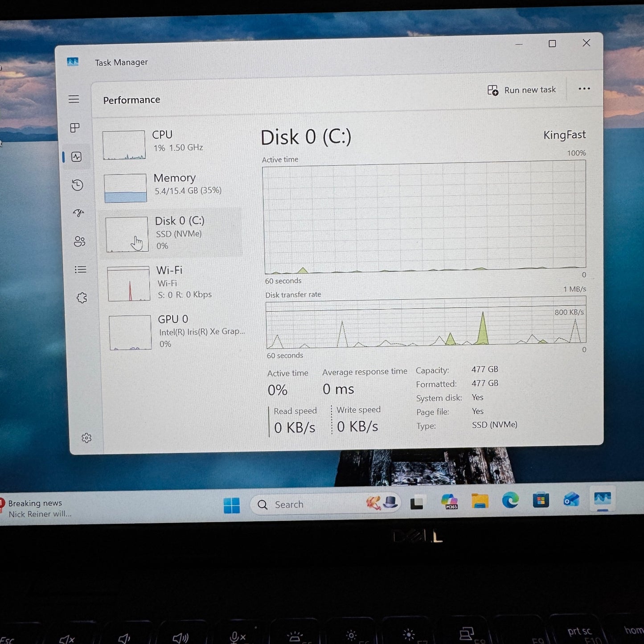The width and height of the screenshot is (644, 644).
Task: Open App history page icon
Action: click(78, 185)
